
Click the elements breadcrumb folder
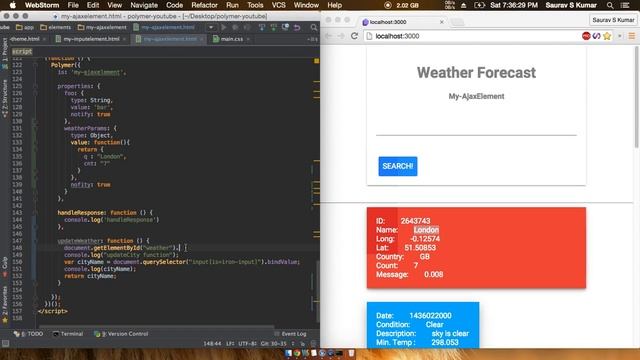[56, 27]
